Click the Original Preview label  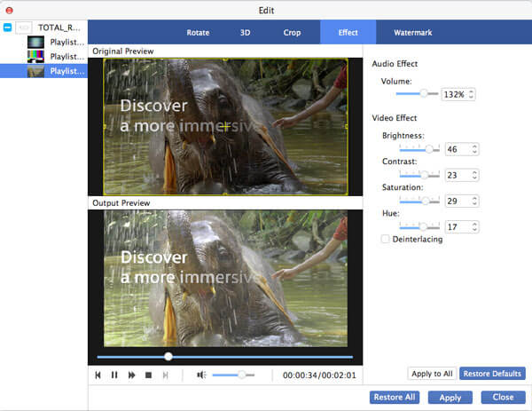(x=123, y=51)
